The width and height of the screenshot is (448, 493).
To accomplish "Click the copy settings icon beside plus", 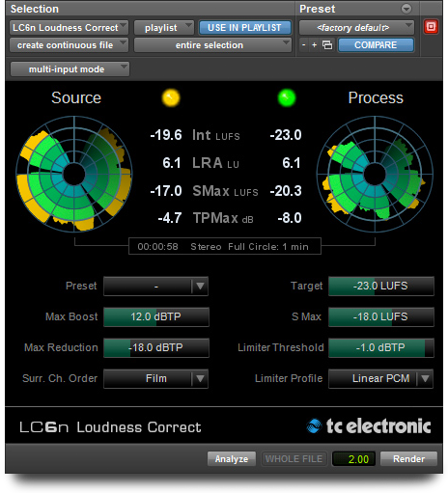I will [327, 45].
